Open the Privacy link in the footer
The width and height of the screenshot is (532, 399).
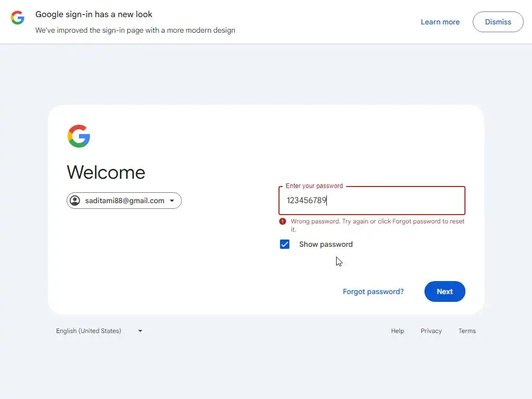coord(431,331)
